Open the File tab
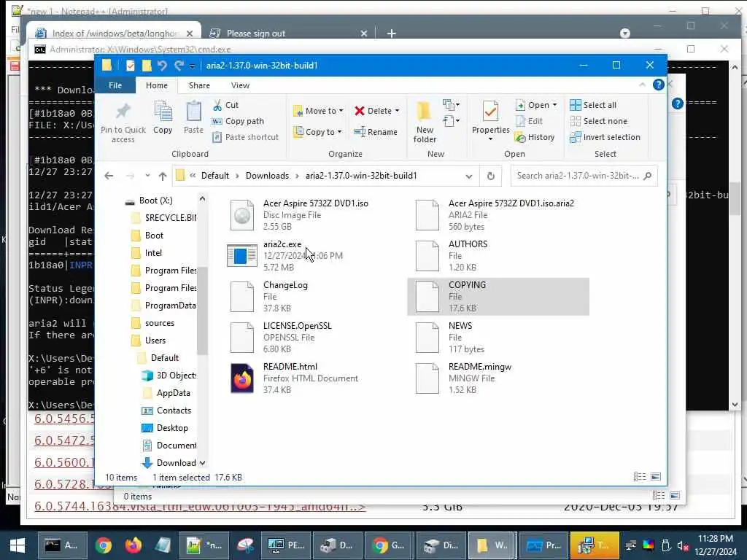This screenshot has width=747, height=560. coord(115,85)
